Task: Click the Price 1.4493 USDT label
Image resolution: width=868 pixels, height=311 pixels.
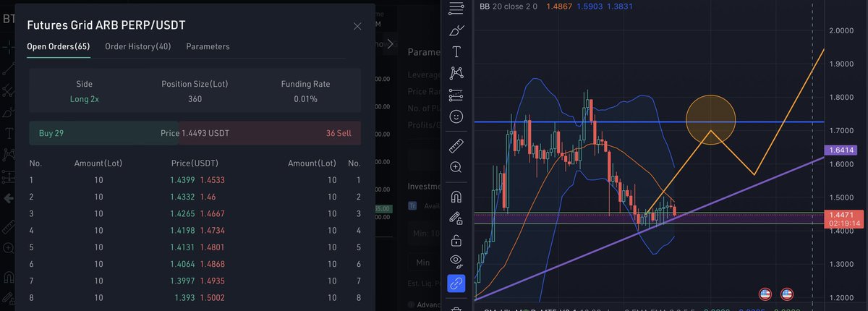Action: [x=195, y=133]
